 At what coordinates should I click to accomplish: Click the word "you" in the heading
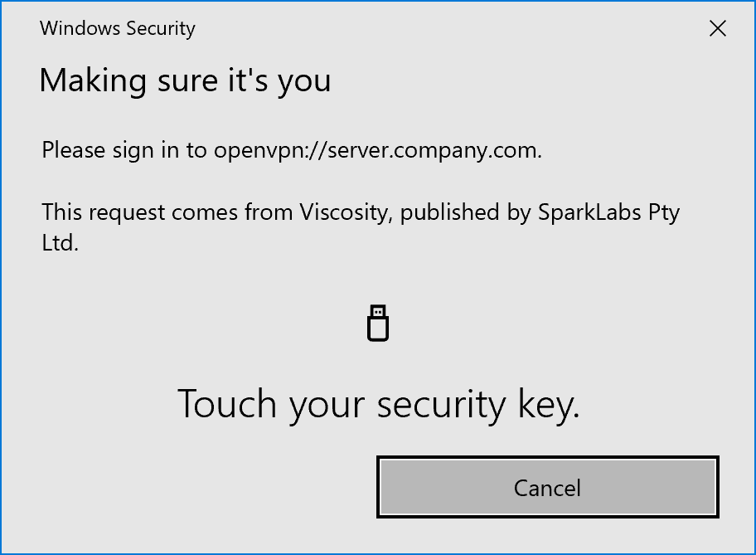[x=304, y=80]
